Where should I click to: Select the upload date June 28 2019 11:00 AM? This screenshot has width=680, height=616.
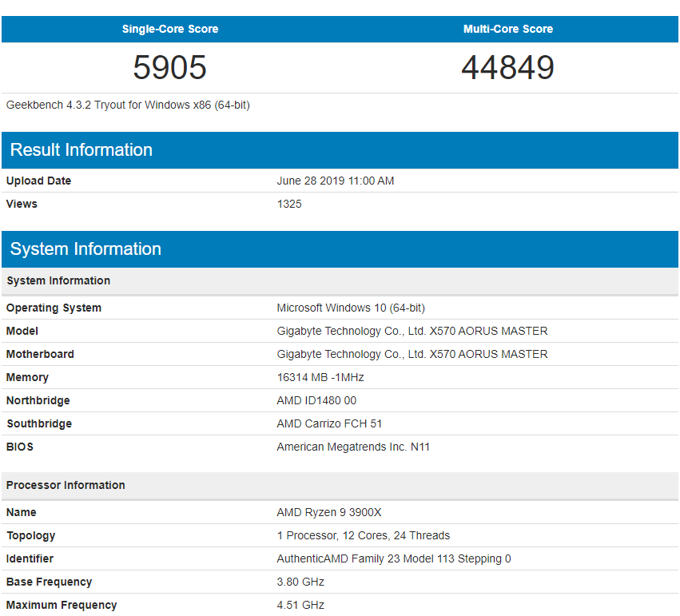click(336, 181)
